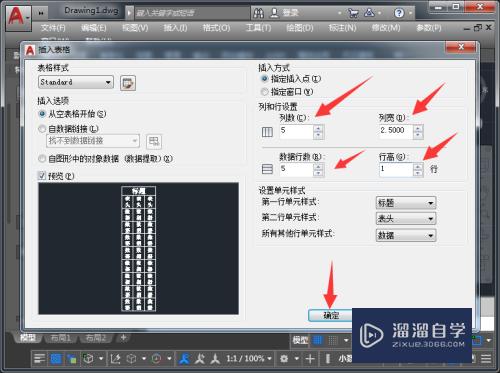Open the status bar customization hamburger icon

pyautogui.click(x=486, y=359)
